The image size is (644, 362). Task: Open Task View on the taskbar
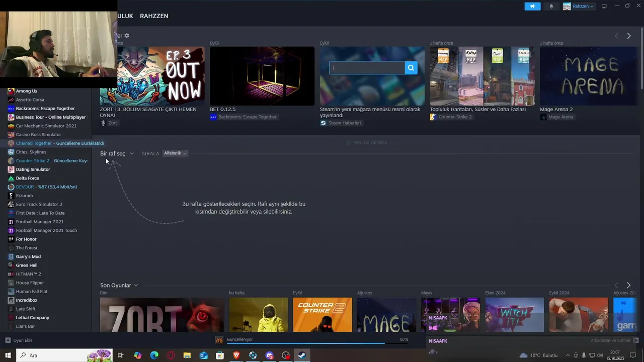pyautogui.click(x=121, y=355)
